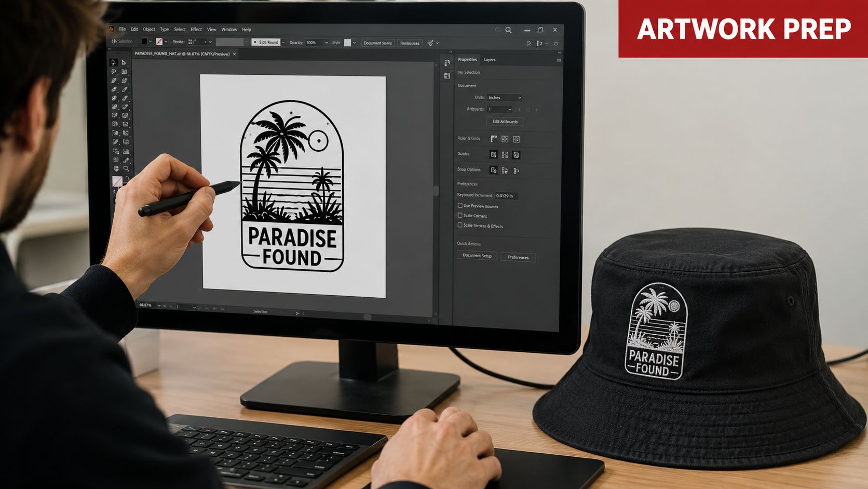The image size is (868, 489).
Task: Click the Show Rulers icon
Action: click(x=494, y=139)
